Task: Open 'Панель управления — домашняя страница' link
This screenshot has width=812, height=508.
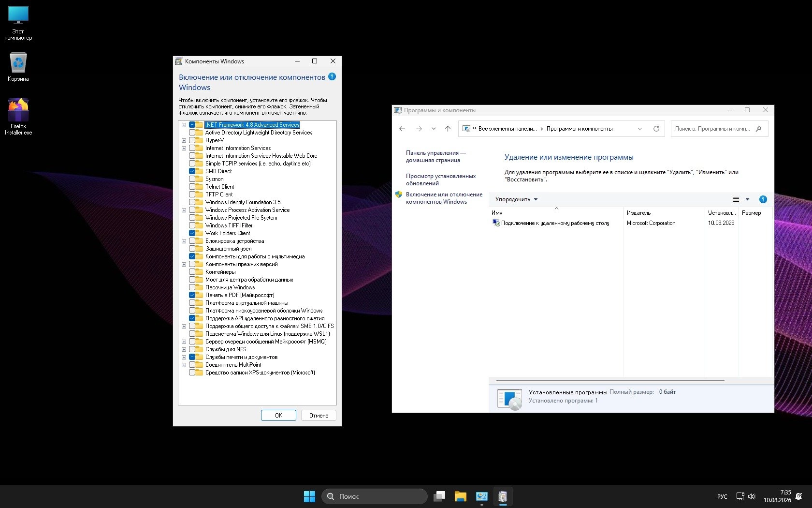Action: pos(436,156)
